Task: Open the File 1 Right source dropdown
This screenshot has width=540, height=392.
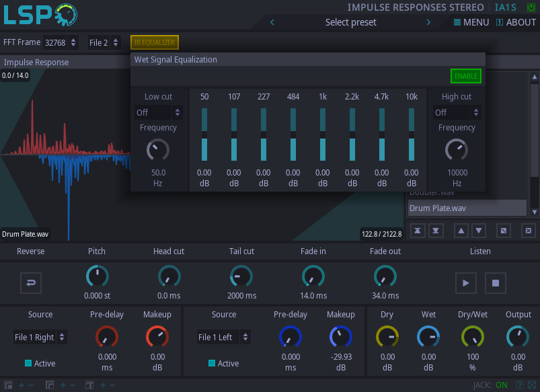Action: pyautogui.click(x=40, y=337)
